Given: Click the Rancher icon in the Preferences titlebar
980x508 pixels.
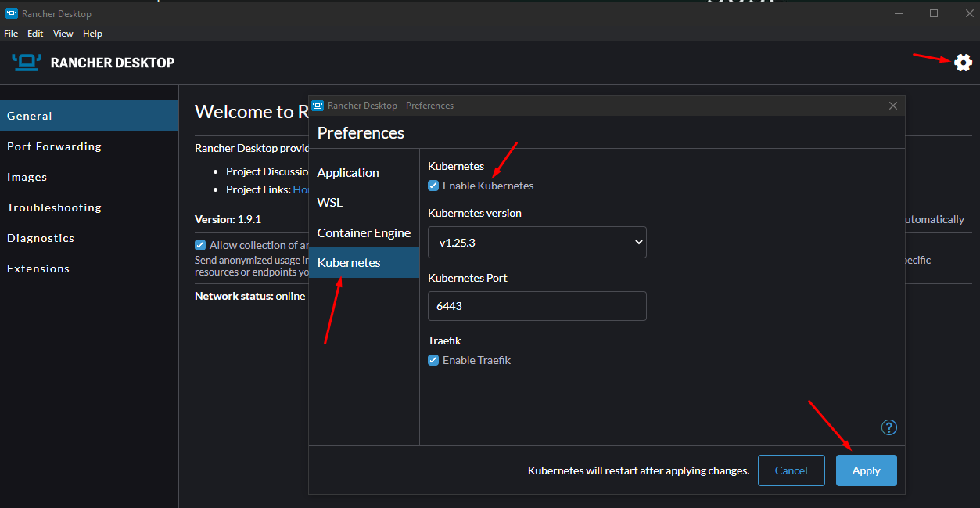Looking at the screenshot, I should click(x=318, y=105).
